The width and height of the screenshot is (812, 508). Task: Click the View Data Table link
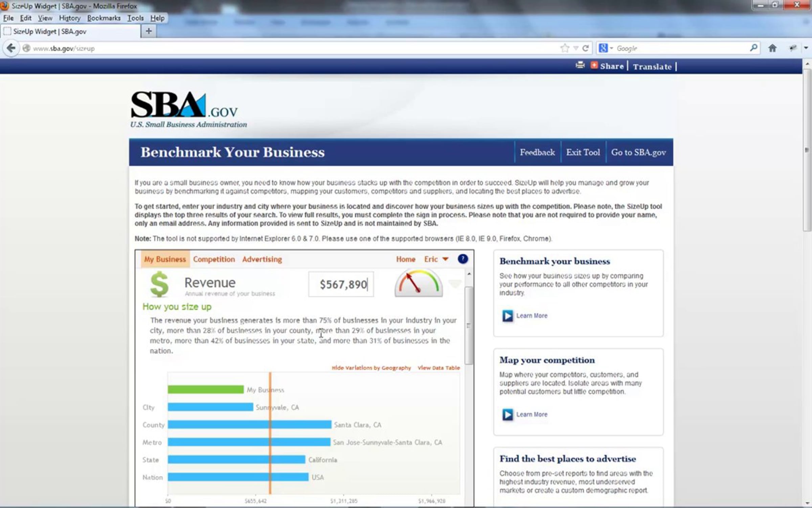coord(439,368)
